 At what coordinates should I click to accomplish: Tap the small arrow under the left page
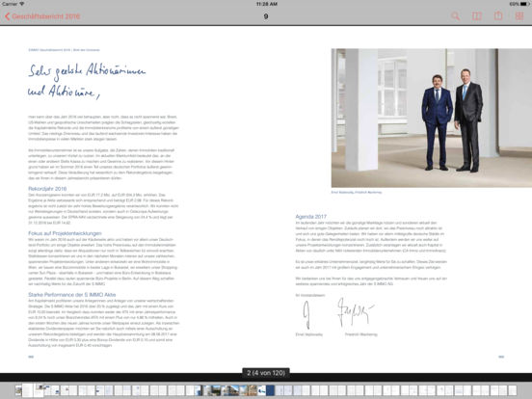click(x=31, y=357)
